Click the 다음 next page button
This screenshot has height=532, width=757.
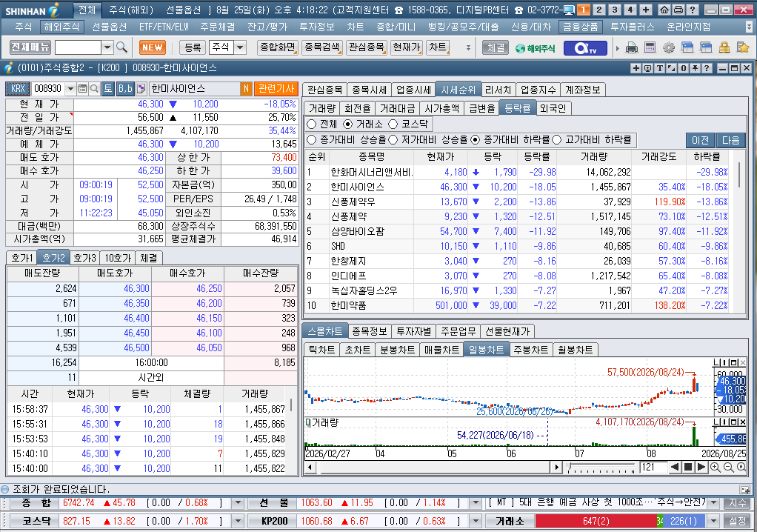pyautogui.click(x=730, y=140)
